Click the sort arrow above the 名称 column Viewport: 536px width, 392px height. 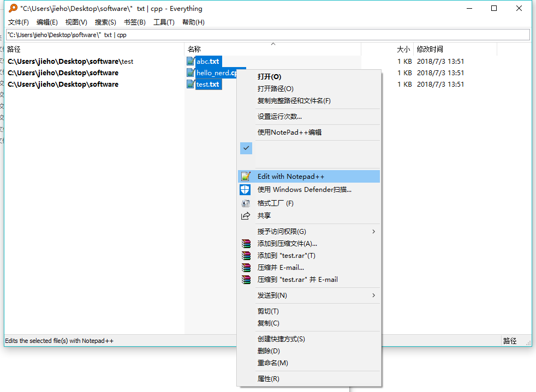coord(273,44)
